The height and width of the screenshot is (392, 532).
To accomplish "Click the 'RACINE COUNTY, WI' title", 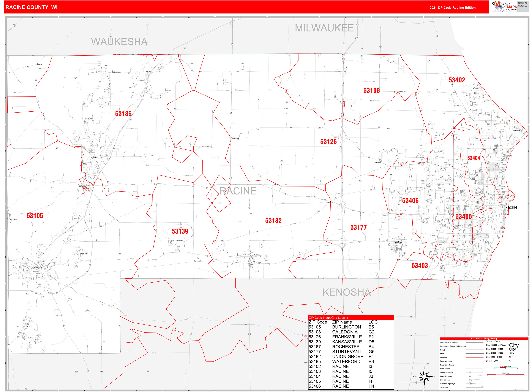I will (x=32, y=7).
